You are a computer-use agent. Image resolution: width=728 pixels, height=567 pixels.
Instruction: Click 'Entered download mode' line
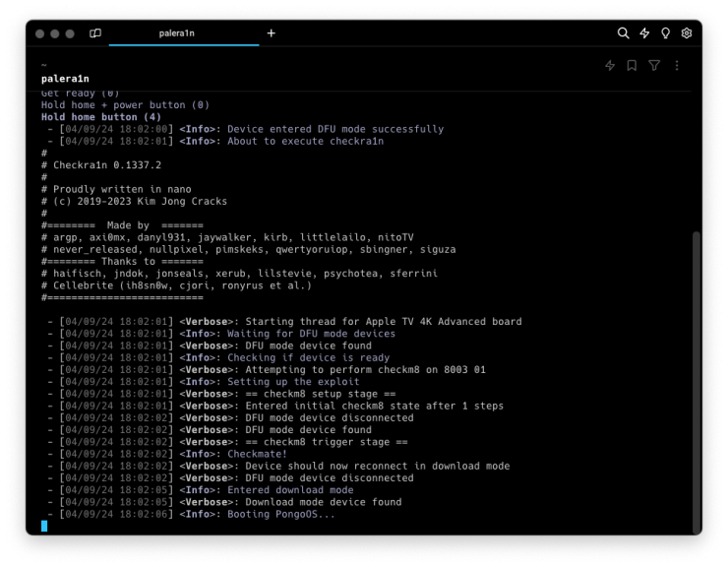tap(290, 490)
